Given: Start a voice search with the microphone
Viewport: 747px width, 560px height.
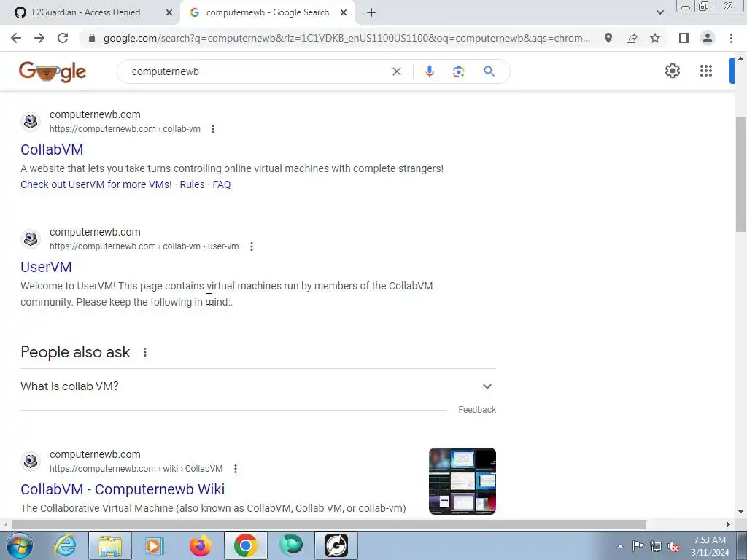Looking at the screenshot, I should [x=429, y=71].
